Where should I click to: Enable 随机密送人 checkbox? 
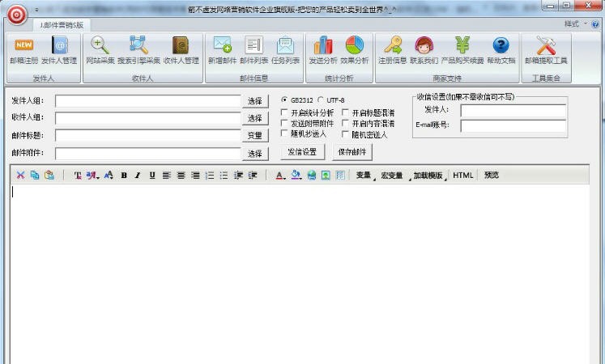(x=346, y=134)
